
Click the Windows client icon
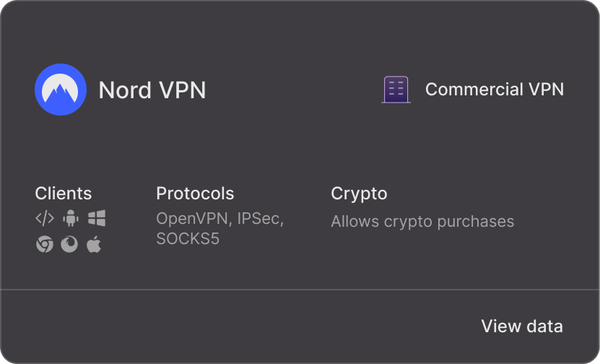(x=97, y=218)
